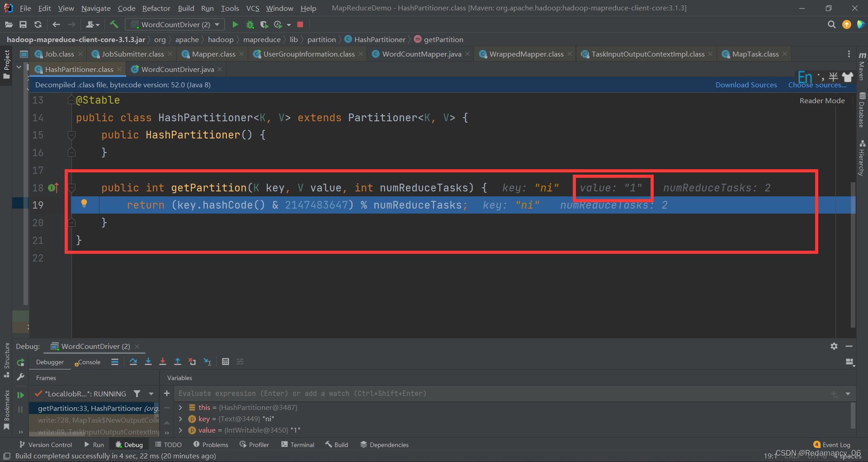
Task: Open the Maven side panel
Action: (x=862, y=67)
